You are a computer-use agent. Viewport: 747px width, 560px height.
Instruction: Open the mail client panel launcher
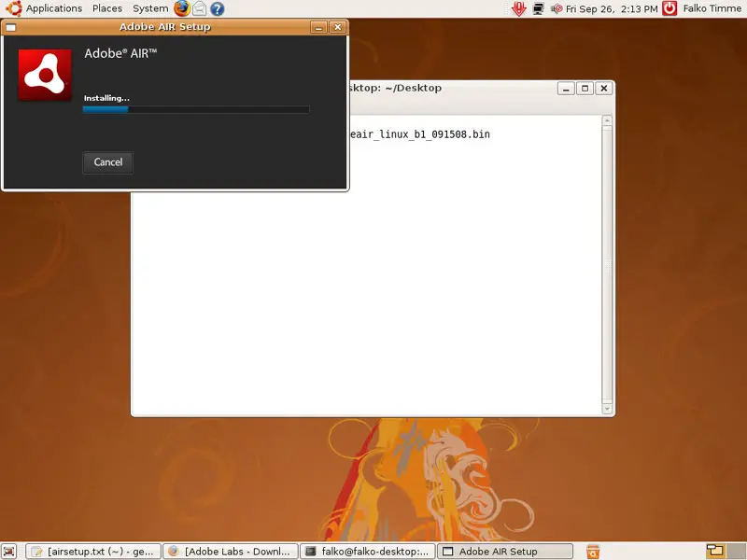pyautogui.click(x=200, y=8)
